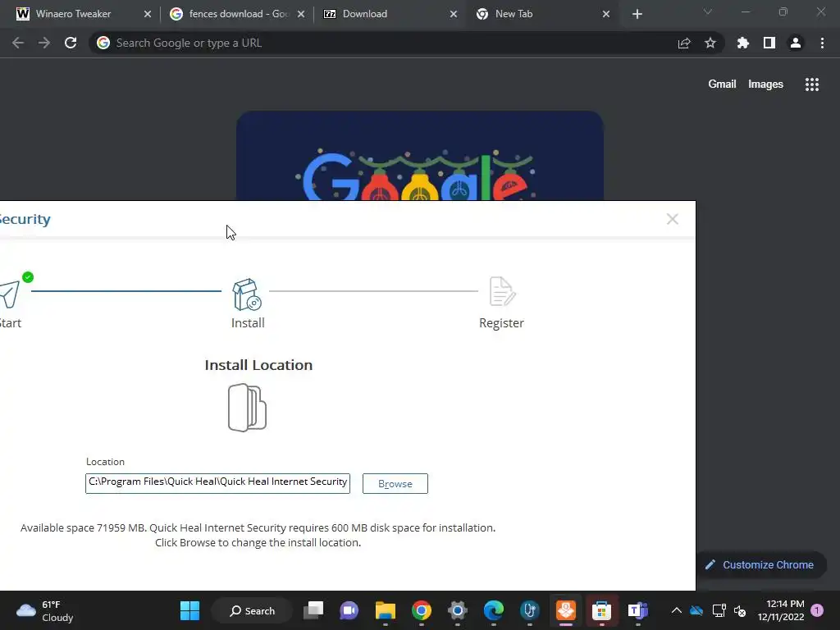Open the blue stethoscope app in taskbar

(529, 610)
